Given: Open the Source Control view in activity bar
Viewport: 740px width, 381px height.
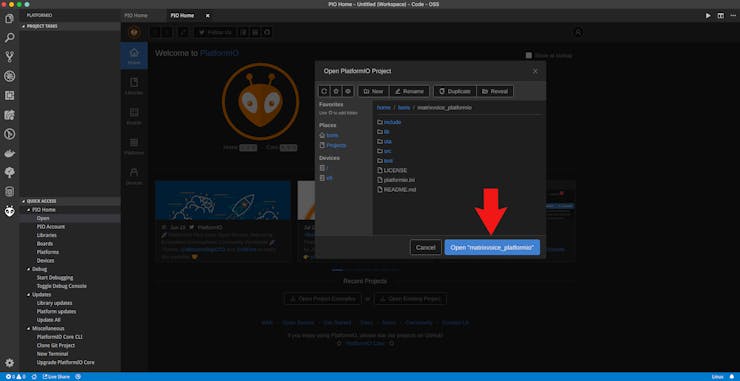Looking at the screenshot, I should [9, 57].
